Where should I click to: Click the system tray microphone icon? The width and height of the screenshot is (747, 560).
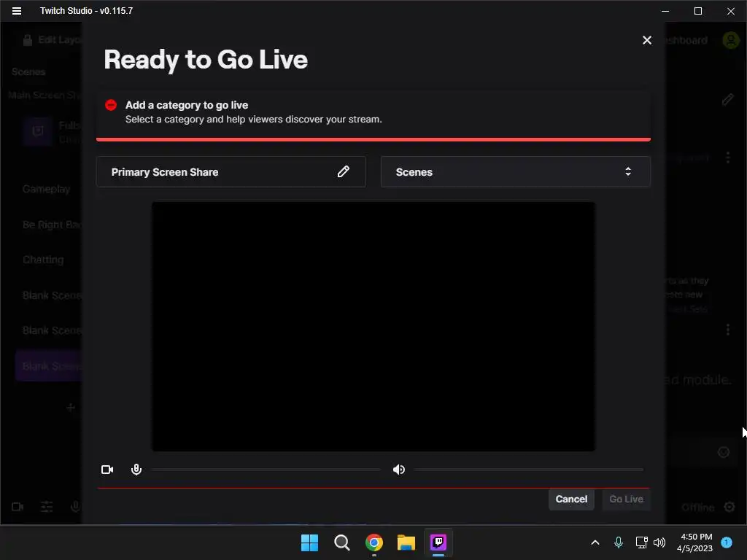tap(619, 542)
